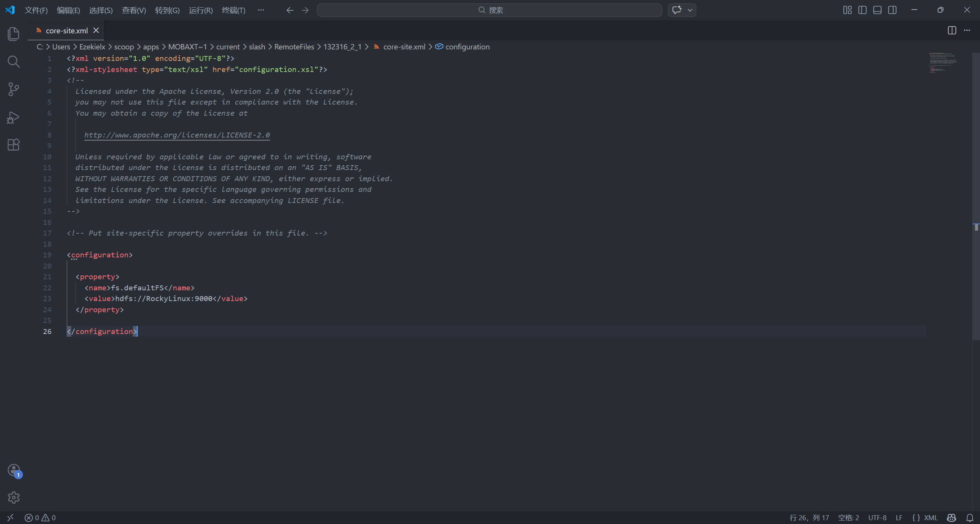This screenshot has height=524, width=980.
Task: Click the current breadcrumb segment
Action: (228, 47)
